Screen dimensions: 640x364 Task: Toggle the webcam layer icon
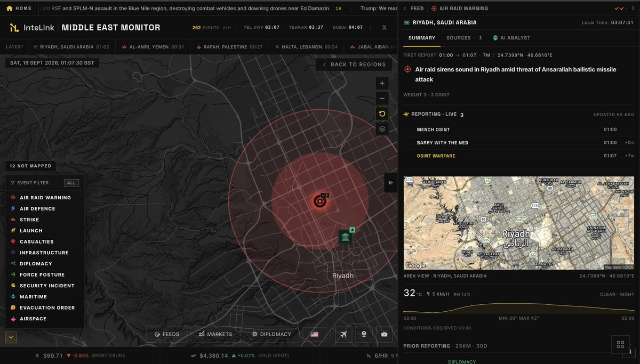click(364, 334)
